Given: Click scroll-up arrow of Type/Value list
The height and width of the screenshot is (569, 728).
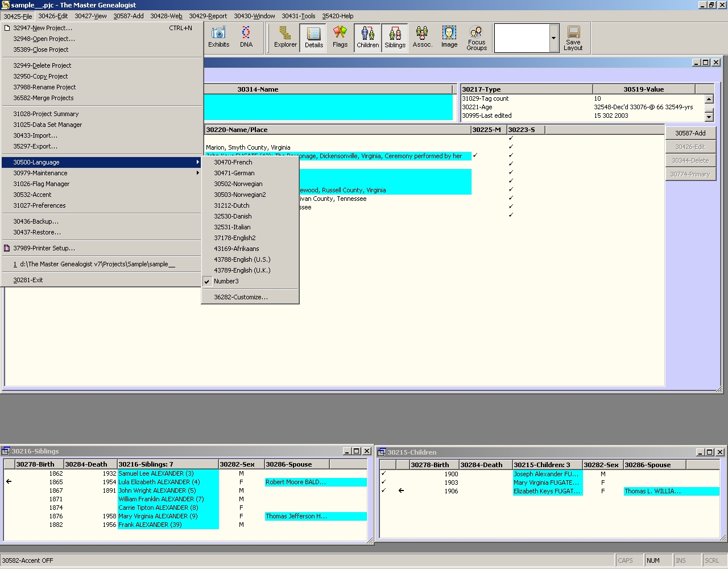Looking at the screenshot, I should click(709, 99).
